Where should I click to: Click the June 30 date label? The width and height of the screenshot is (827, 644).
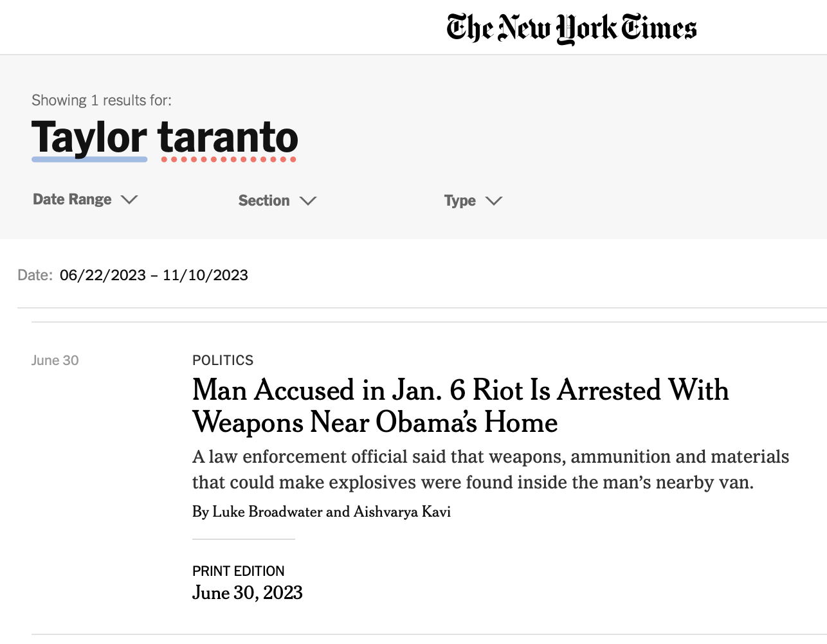click(55, 360)
